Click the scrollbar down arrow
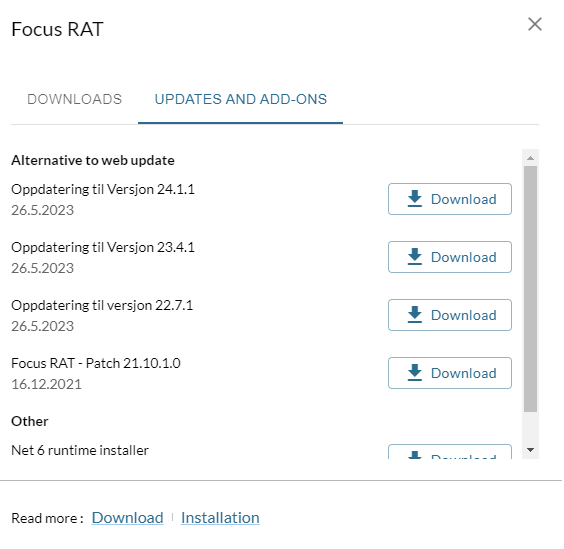 tap(530, 450)
